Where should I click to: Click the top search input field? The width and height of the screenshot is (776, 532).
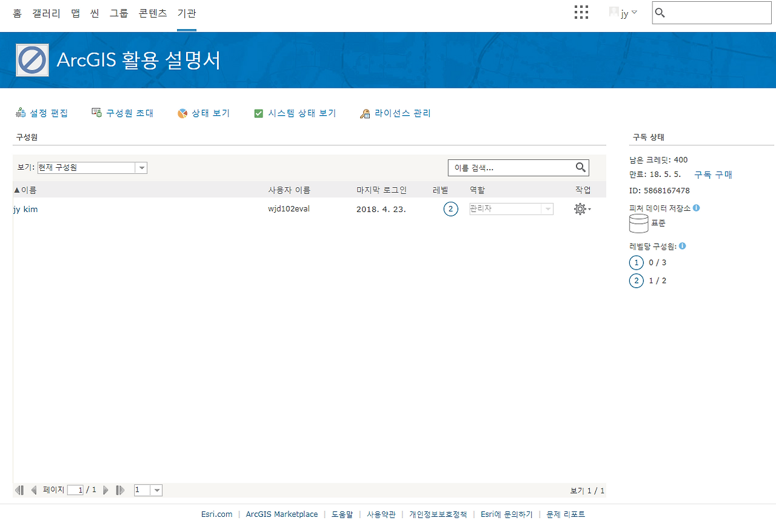pos(712,13)
